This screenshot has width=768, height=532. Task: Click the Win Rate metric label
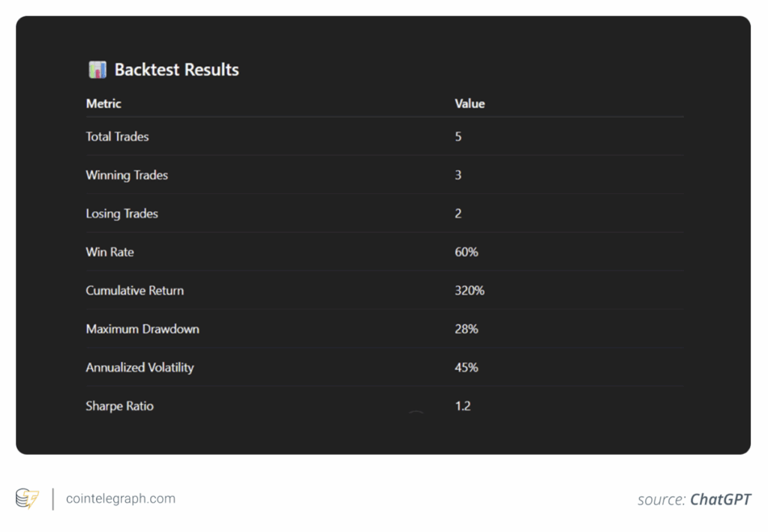pyautogui.click(x=109, y=252)
